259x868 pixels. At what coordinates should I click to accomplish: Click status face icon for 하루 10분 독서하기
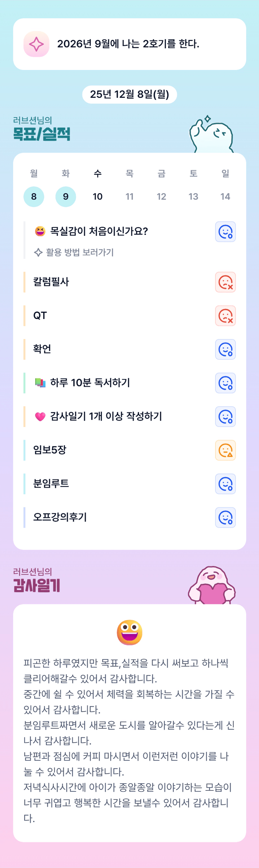(225, 383)
